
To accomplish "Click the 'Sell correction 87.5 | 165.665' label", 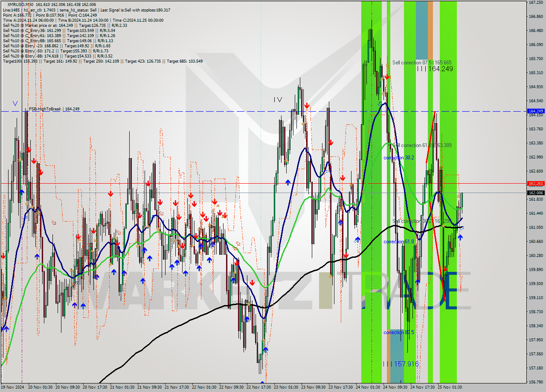I will [x=422, y=62].
